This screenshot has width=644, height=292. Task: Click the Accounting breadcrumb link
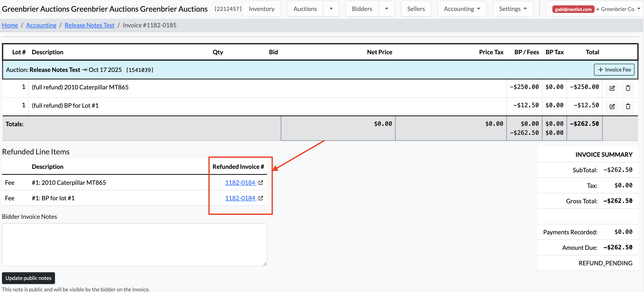pyautogui.click(x=41, y=25)
